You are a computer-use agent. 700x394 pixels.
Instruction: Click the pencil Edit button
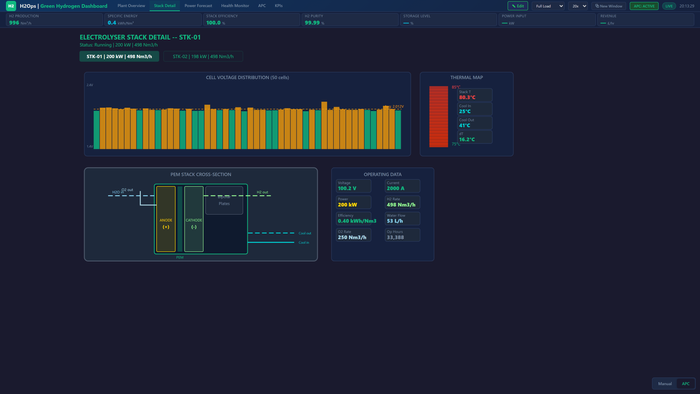coord(517,6)
